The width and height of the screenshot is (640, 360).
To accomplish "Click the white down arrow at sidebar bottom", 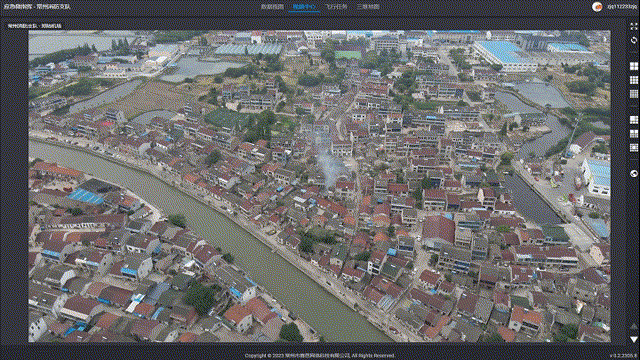I will pos(633,339).
